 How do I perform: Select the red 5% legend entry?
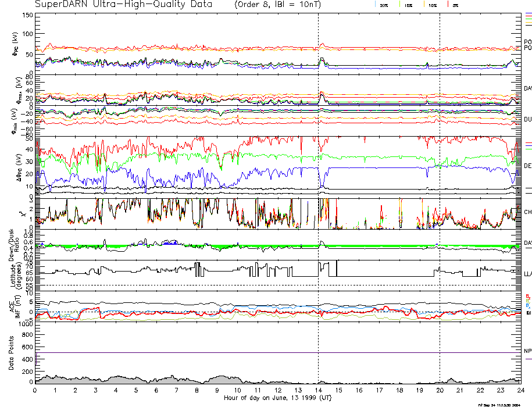click(x=455, y=5)
